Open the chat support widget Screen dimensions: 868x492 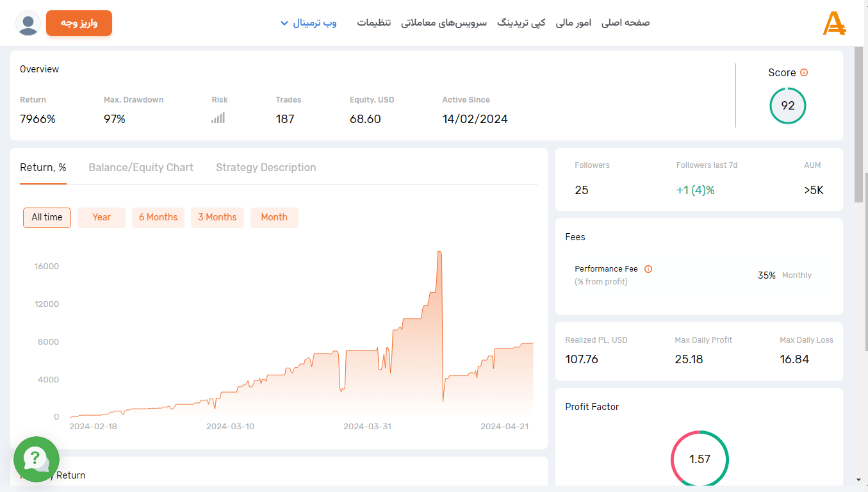[36, 459]
